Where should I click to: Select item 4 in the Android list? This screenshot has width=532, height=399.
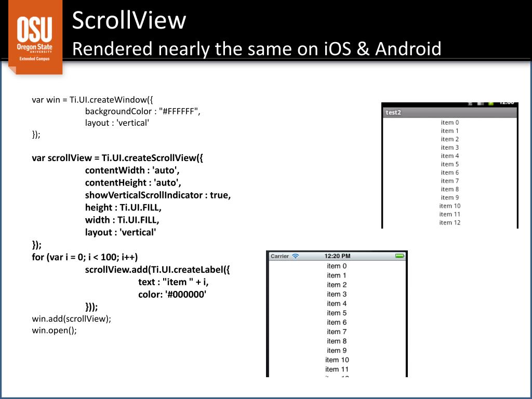pyautogui.click(x=450, y=156)
